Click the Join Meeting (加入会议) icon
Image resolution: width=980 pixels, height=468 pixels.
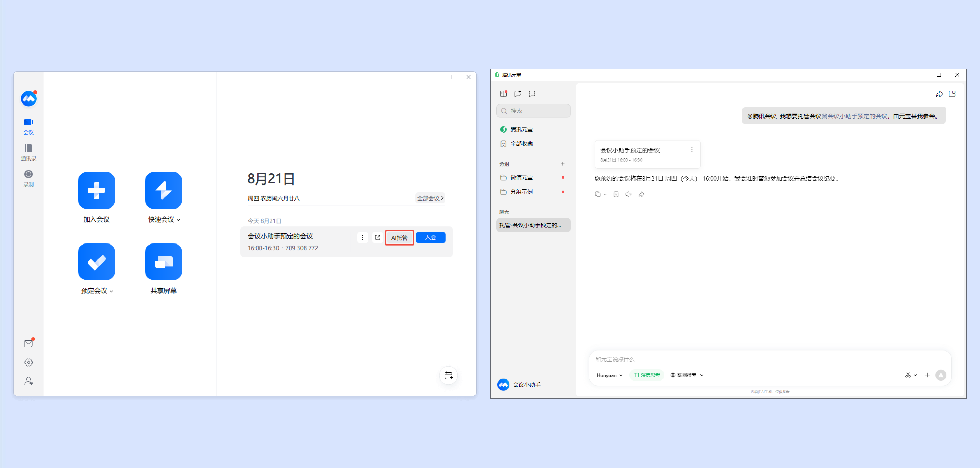pyautogui.click(x=96, y=190)
